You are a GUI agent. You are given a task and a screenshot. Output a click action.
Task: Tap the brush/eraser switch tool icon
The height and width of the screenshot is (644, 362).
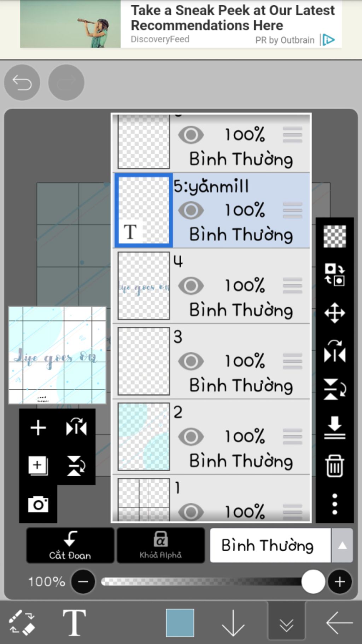click(22, 623)
